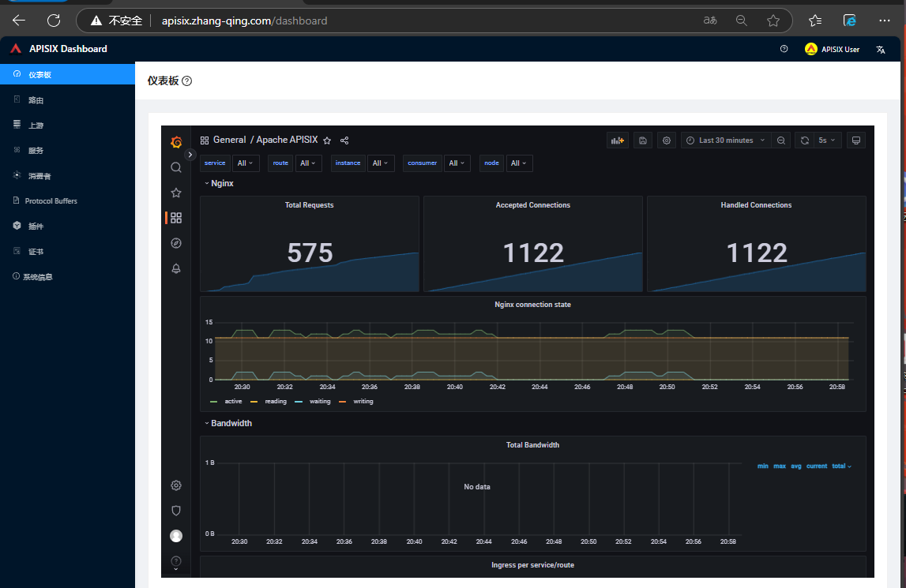Click Apache APISIX dashboard title
This screenshot has height=588, width=906.
click(x=287, y=140)
